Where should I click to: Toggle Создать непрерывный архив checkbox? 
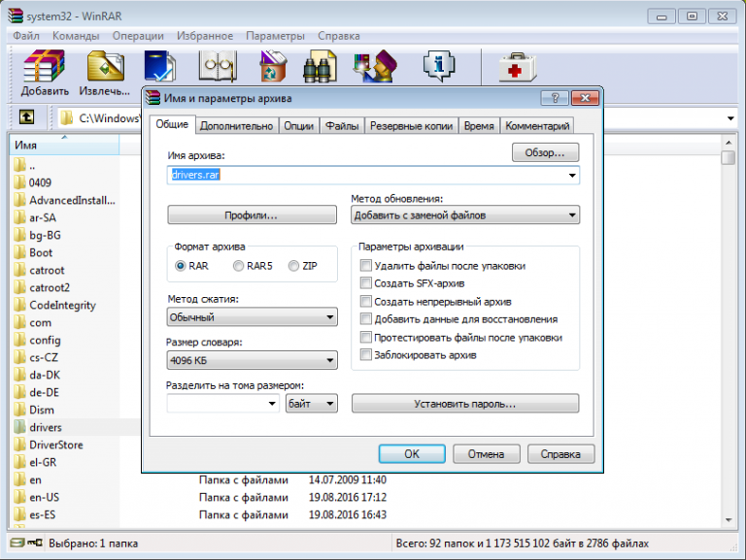pos(365,302)
